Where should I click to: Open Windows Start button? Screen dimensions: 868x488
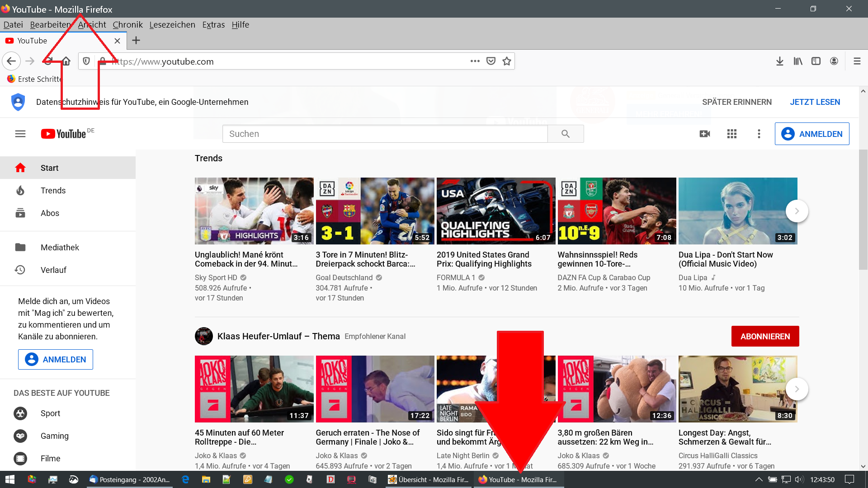click(x=10, y=479)
